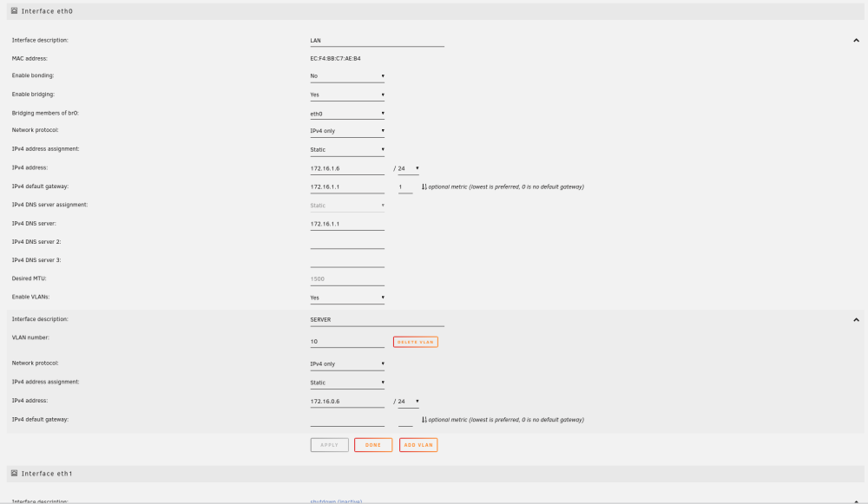Click the Interface eth0 header icon

click(15, 10)
